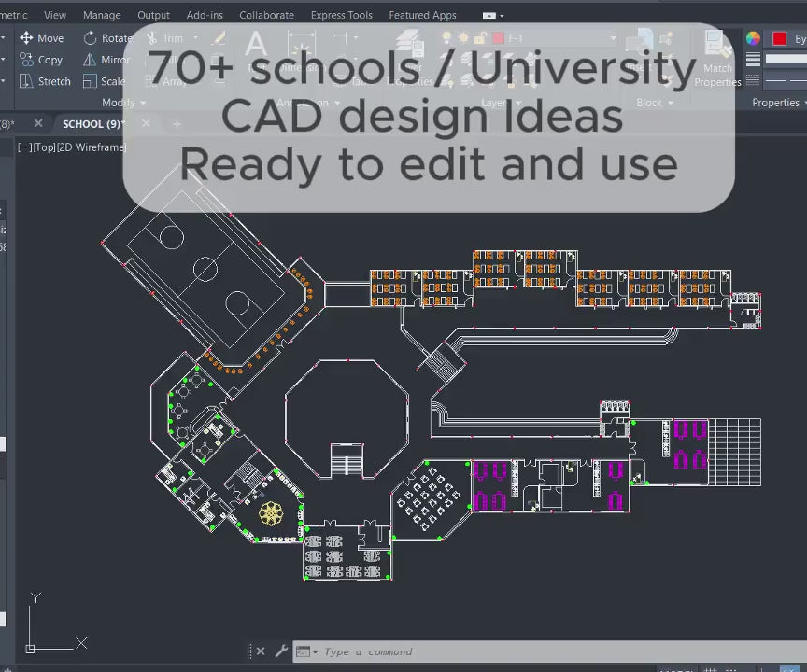Select the Stretch tool
The height and width of the screenshot is (672, 807).
point(45,81)
